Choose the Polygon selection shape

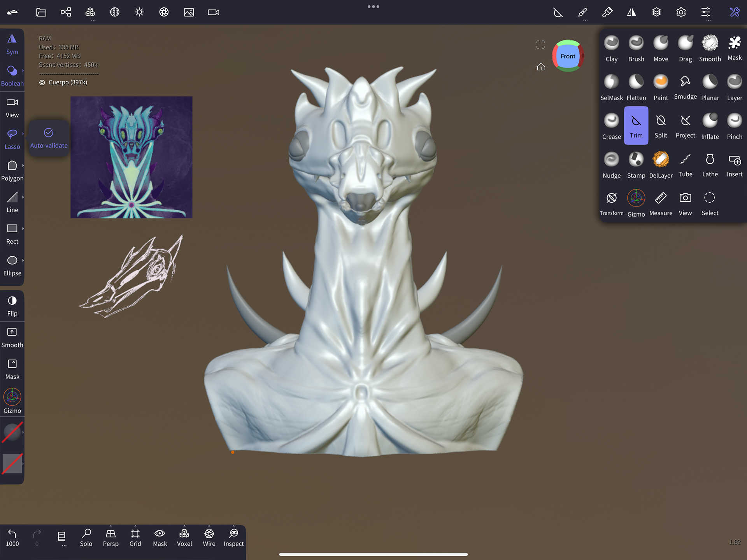(x=12, y=171)
